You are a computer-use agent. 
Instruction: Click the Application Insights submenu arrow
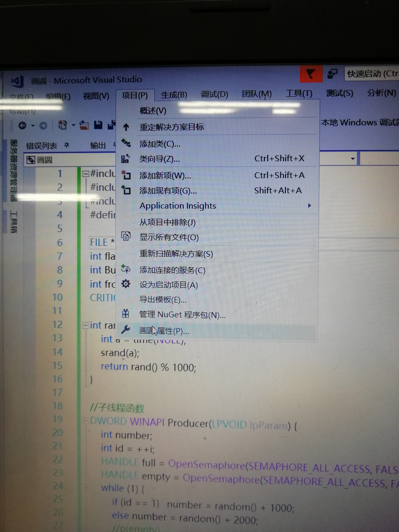point(309,205)
